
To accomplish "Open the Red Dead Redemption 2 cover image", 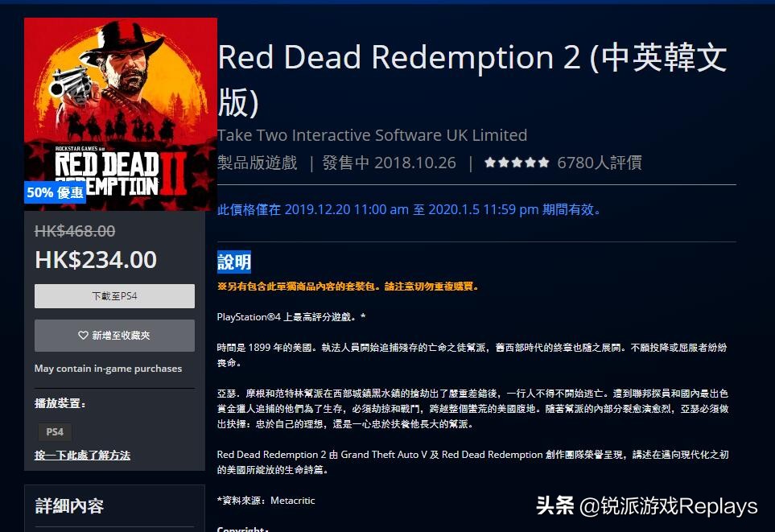I will coord(121,114).
